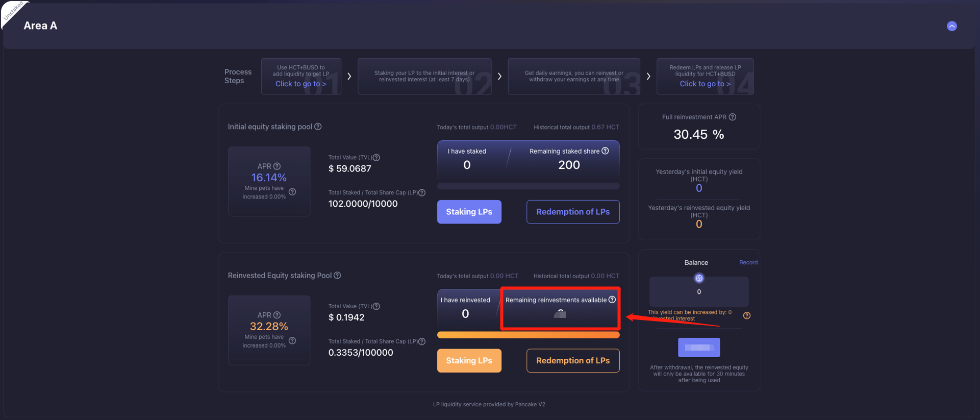Click Remaining reinvestments available help icon
This screenshot has width=980, height=420.
612,300
